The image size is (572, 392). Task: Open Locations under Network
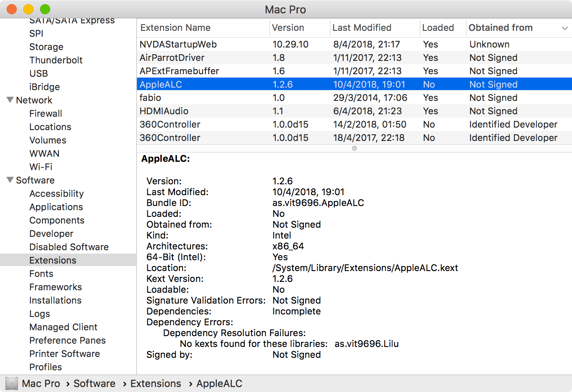(x=50, y=127)
